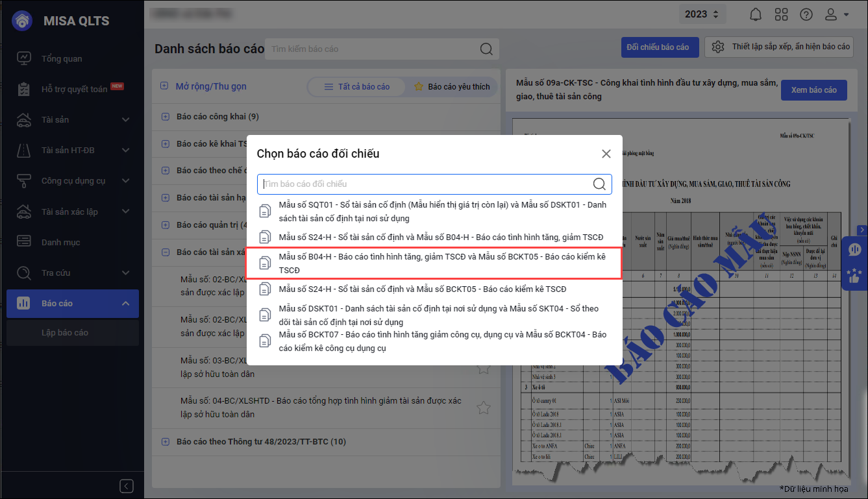Click the Xem báo cáo button

click(814, 90)
